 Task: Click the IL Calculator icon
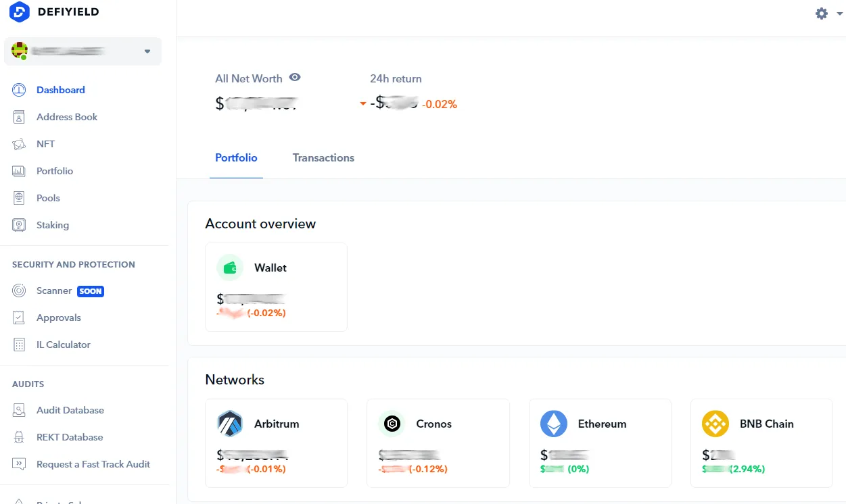(x=19, y=345)
